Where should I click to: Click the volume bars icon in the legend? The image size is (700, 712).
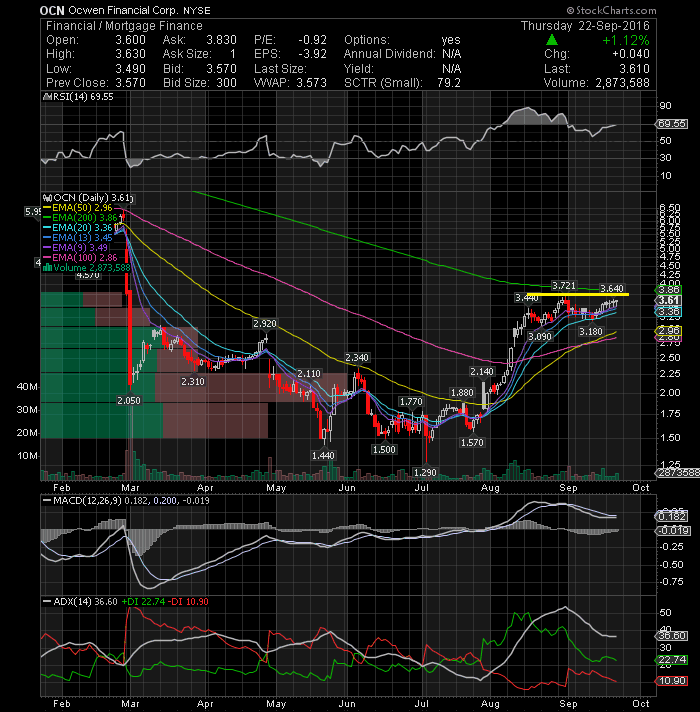(47, 268)
